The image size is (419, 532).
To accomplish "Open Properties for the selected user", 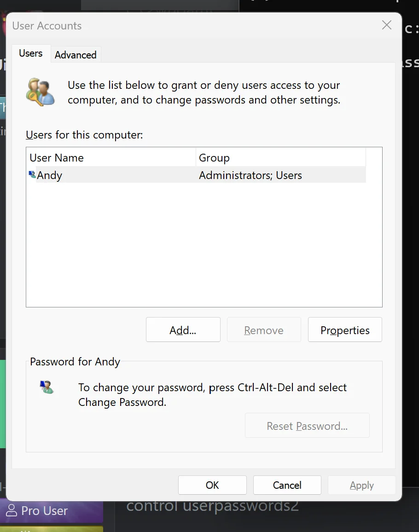I will coord(345,330).
